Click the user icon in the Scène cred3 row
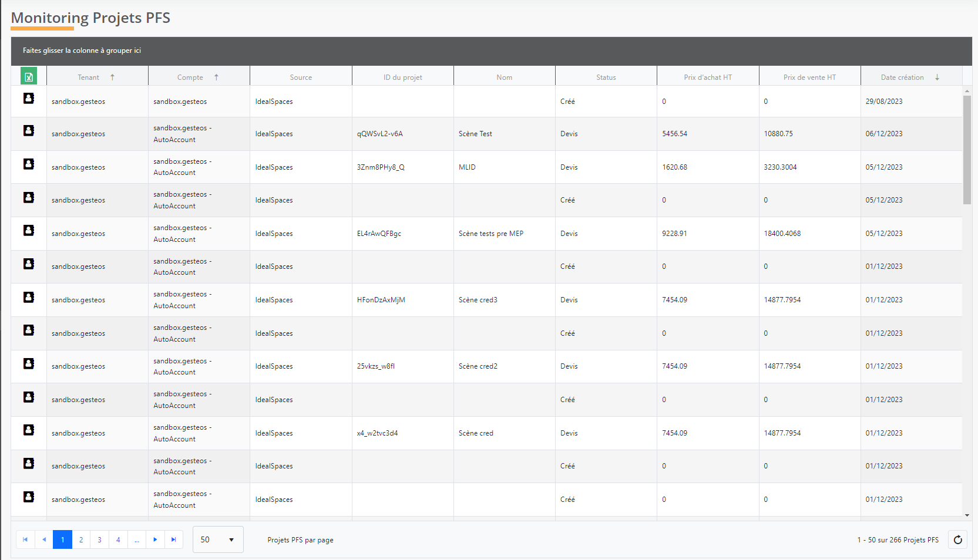The image size is (978, 560). [29, 298]
